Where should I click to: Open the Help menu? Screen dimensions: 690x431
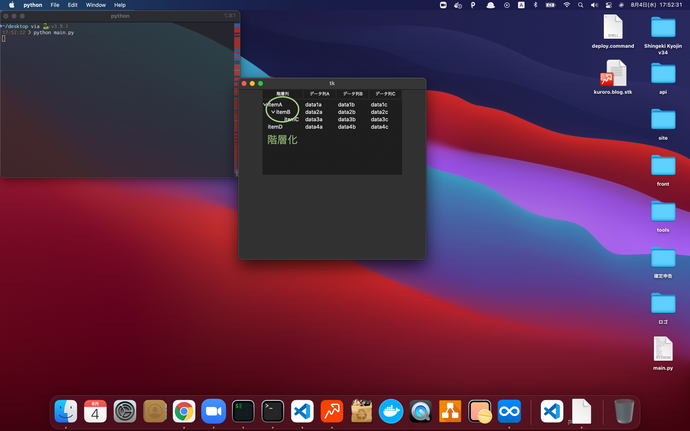tap(120, 5)
